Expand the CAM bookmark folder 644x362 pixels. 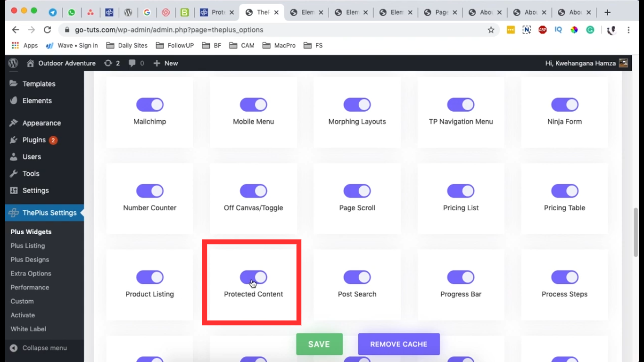click(242, 45)
